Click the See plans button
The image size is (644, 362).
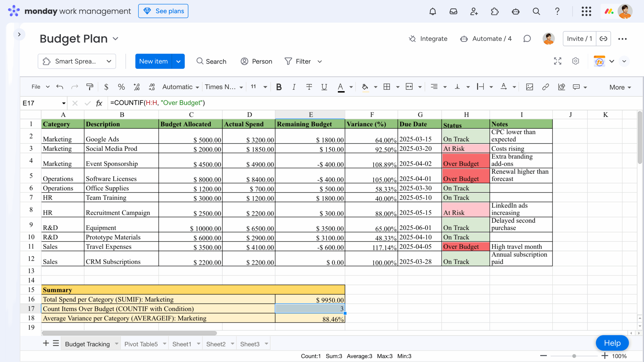point(163,11)
